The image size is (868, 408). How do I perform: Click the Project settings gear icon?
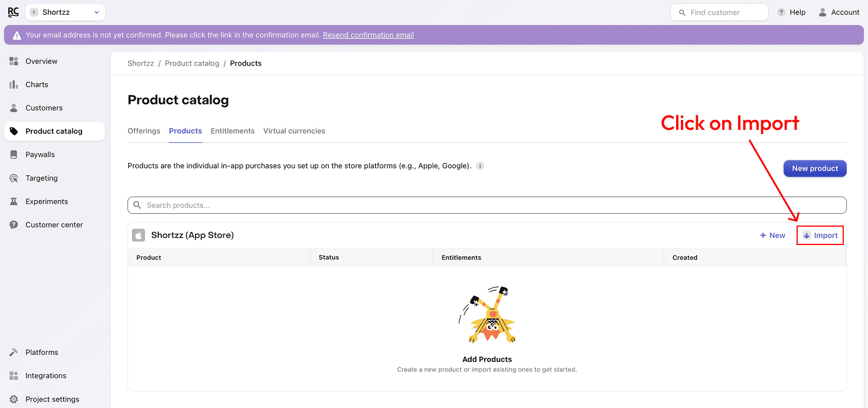tap(14, 399)
